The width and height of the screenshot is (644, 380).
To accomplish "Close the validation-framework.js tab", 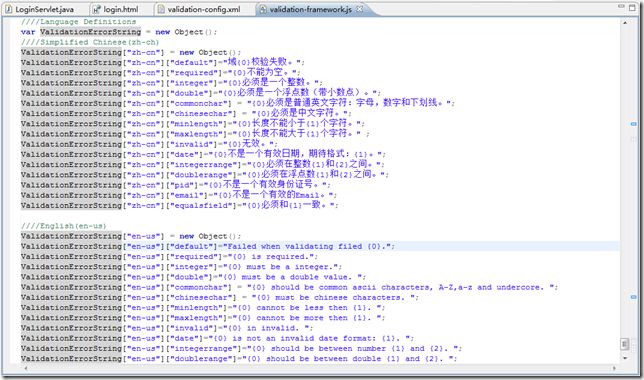I will coord(359,9).
